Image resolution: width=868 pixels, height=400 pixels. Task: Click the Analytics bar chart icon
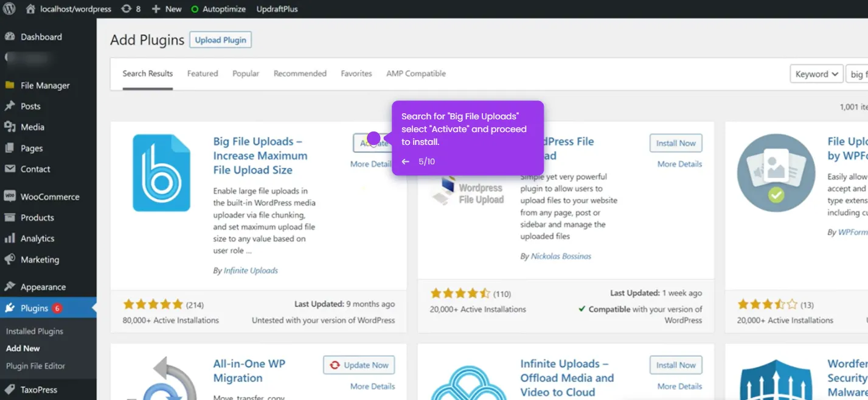pyautogui.click(x=10, y=238)
